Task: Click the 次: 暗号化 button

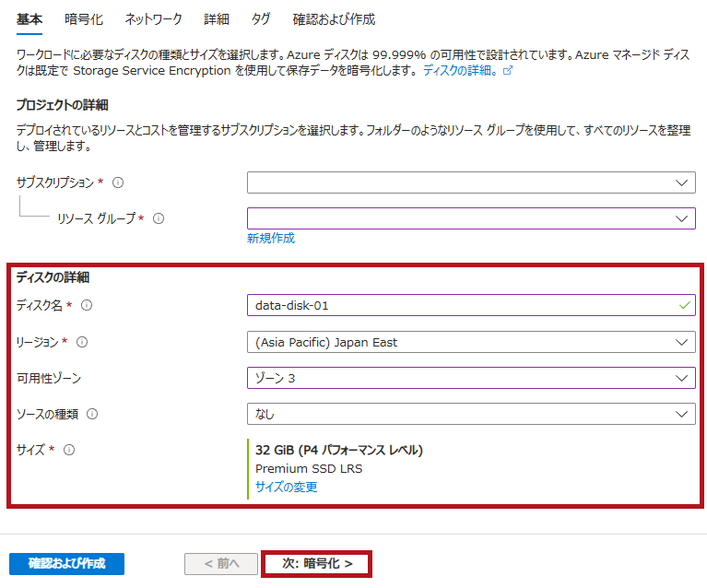Action: pos(317,563)
